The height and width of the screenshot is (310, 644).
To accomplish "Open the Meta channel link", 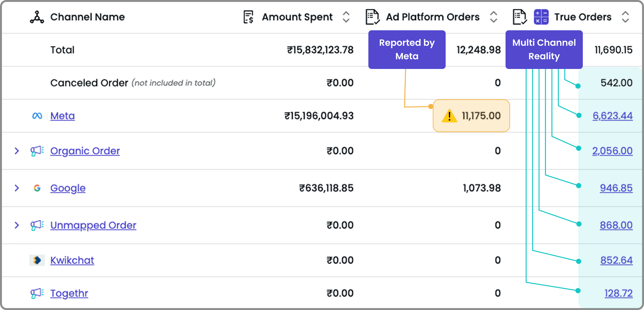I will point(62,116).
